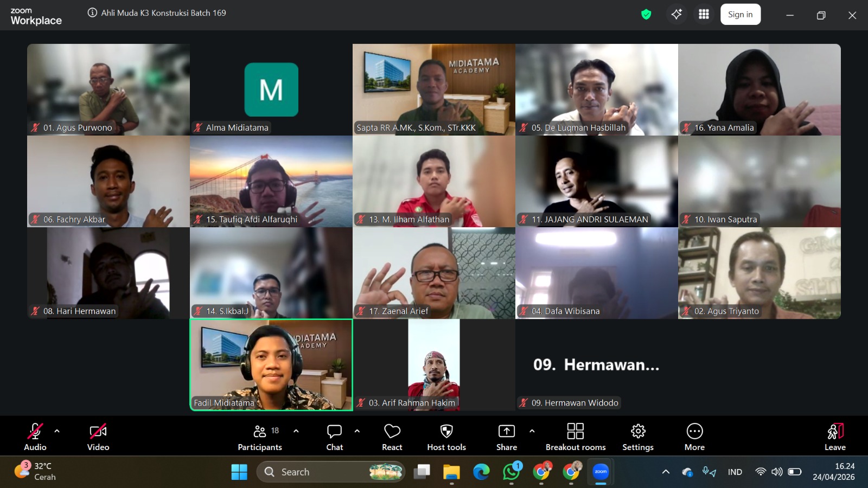Open the AI Companion sparkle icon
Screen dimensions: 868x488
pos(676,15)
